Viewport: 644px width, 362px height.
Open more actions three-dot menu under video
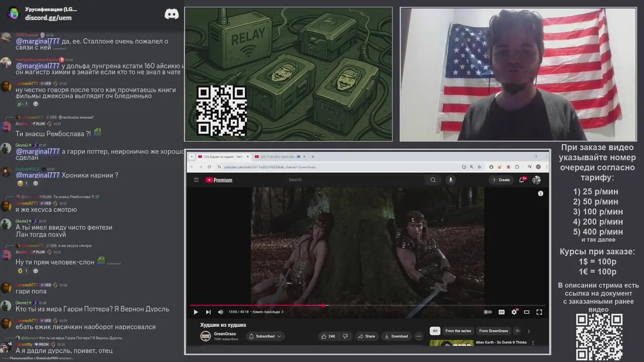tap(419, 336)
